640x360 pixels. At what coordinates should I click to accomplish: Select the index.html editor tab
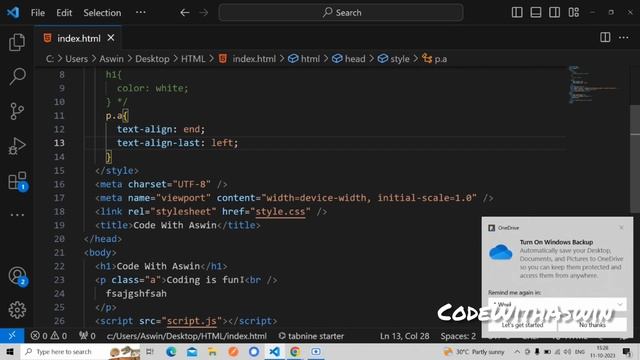click(x=78, y=38)
